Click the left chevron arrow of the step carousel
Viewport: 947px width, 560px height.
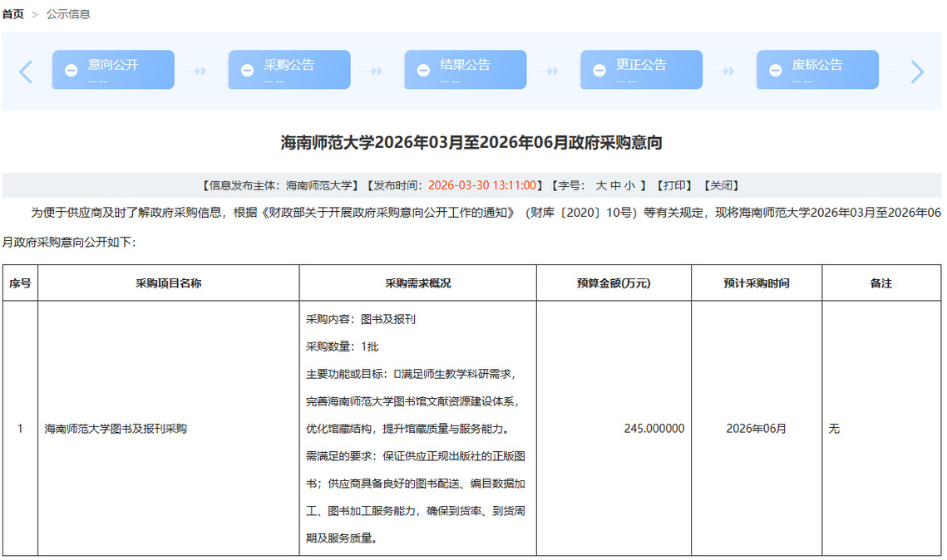click(x=26, y=72)
